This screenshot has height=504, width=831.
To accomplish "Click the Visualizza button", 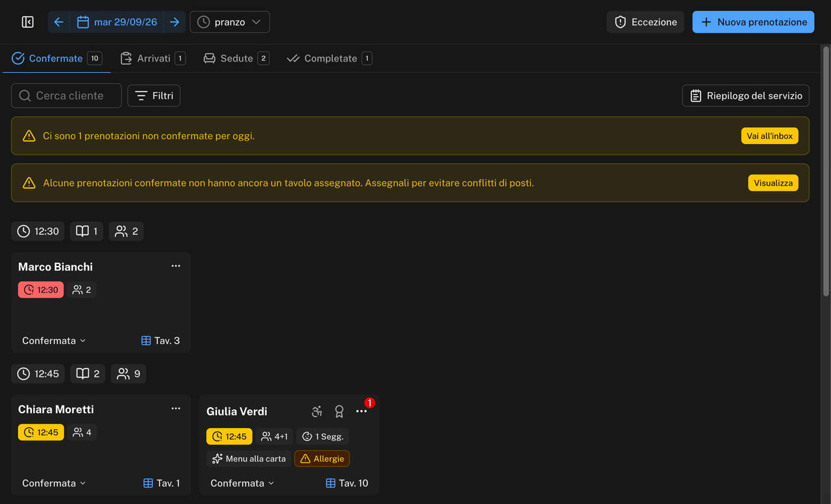I will (x=773, y=183).
